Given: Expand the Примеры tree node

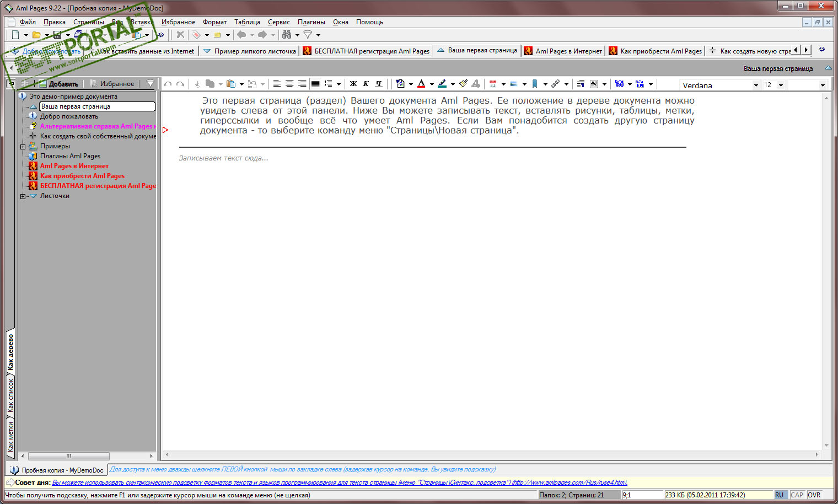Looking at the screenshot, I should point(23,147).
